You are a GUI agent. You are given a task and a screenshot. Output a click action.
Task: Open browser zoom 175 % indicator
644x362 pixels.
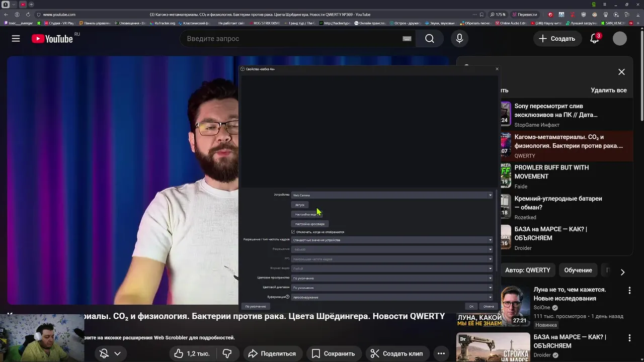(x=498, y=15)
